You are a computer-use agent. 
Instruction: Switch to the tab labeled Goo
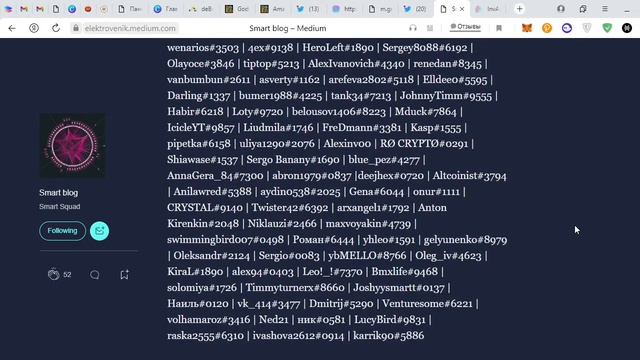(237, 9)
